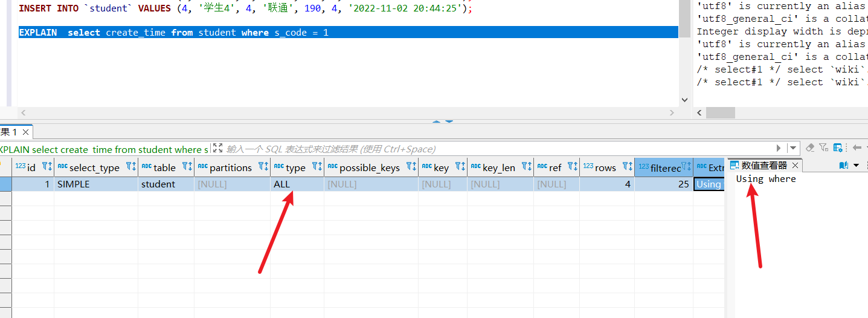Click the book icon in value viewer
The image size is (868, 318).
(844, 165)
